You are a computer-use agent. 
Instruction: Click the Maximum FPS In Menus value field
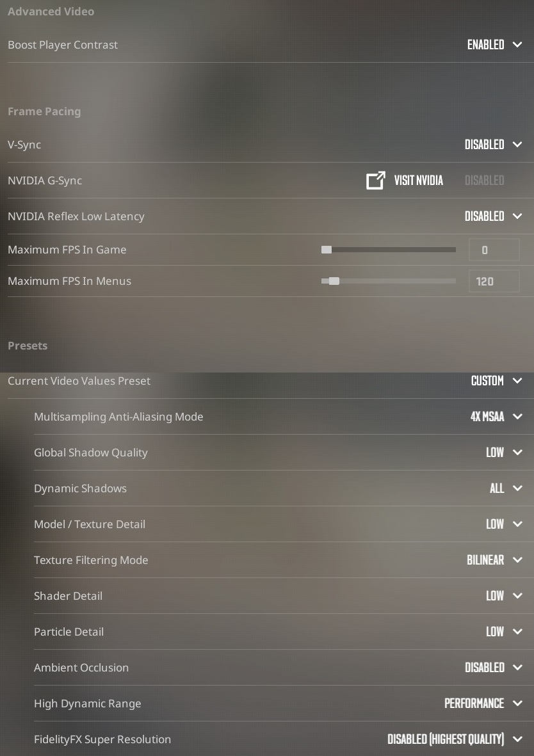tap(494, 281)
